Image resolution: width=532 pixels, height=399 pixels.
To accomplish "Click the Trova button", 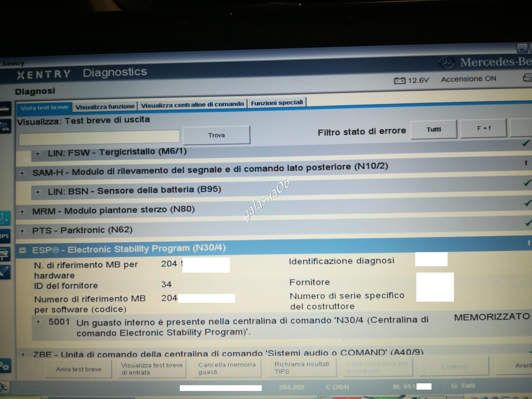I will [x=216, y=135].
